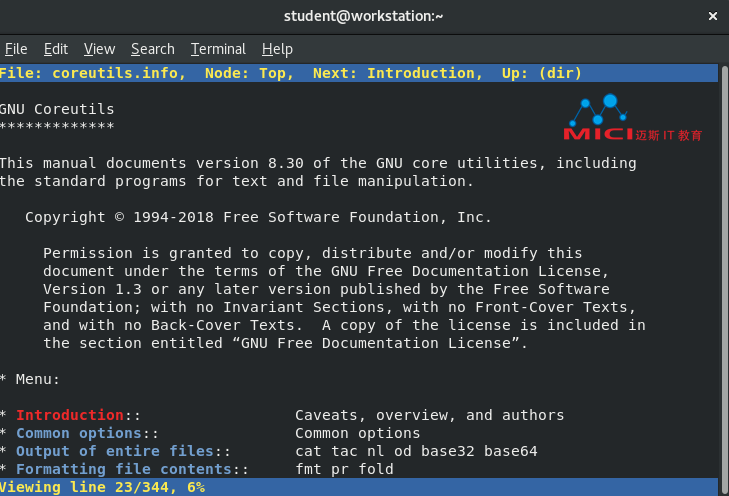Screen dimensions: 729x496
Task: Open the Edit menu
Action: (x=56, y=49)
